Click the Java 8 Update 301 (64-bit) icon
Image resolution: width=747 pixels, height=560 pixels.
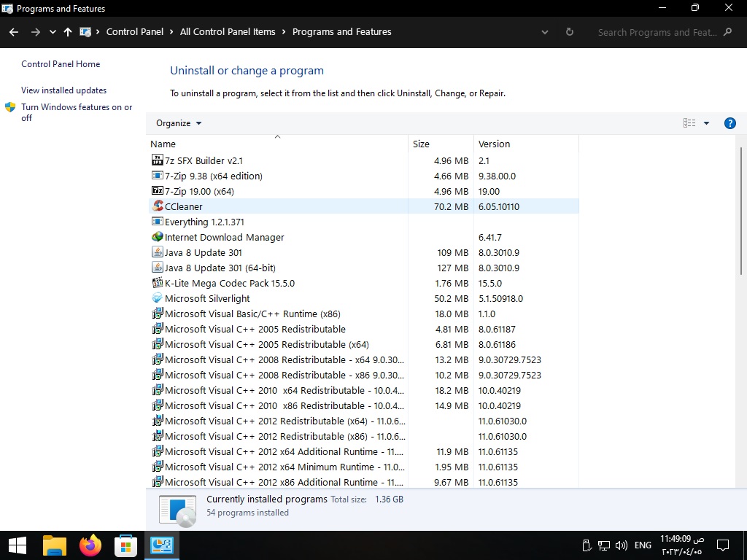coord(158,267)
